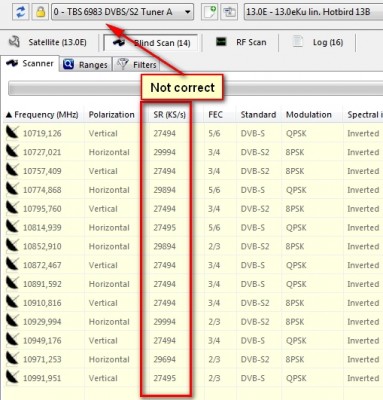Sort by Frequency (MHz) column header
Viewport: 383px width, 400px height.
pos(43,115)
